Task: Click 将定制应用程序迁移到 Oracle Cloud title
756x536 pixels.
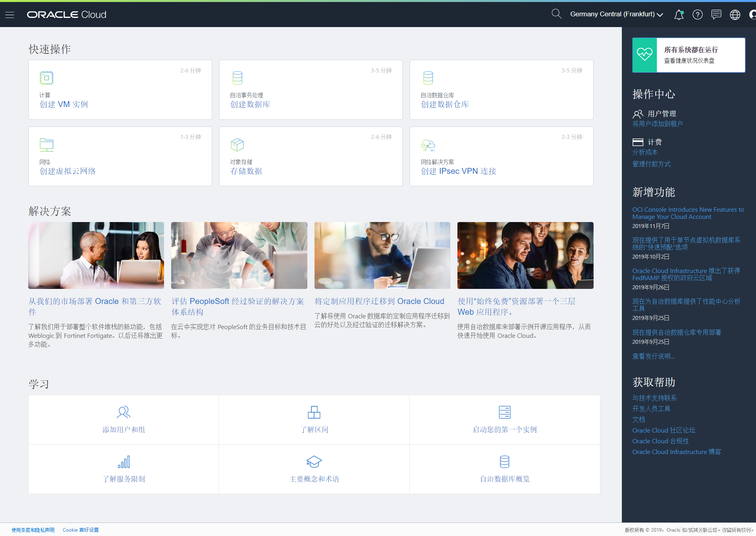Action: point(379,302)
